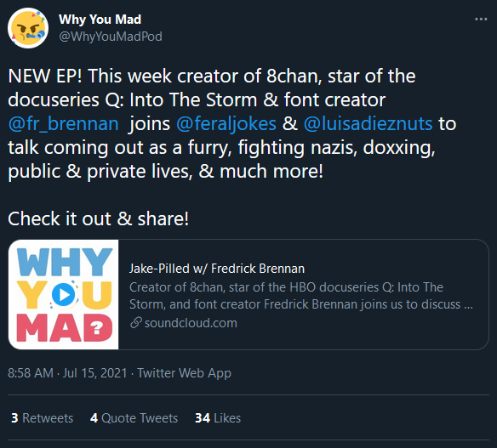Click the Twitter Web App source label
Image resolution: width=497 pixels, height=448 pixels.
(x=184, y=373)
